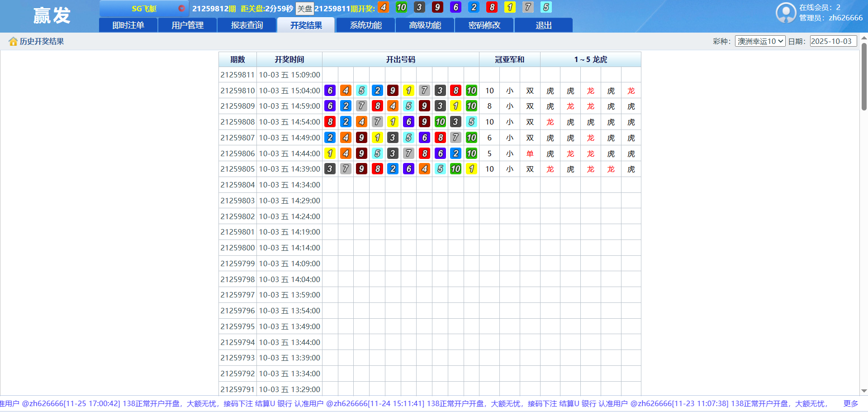Click the red arrow on SG飞艇 selector

click(181, 9)
